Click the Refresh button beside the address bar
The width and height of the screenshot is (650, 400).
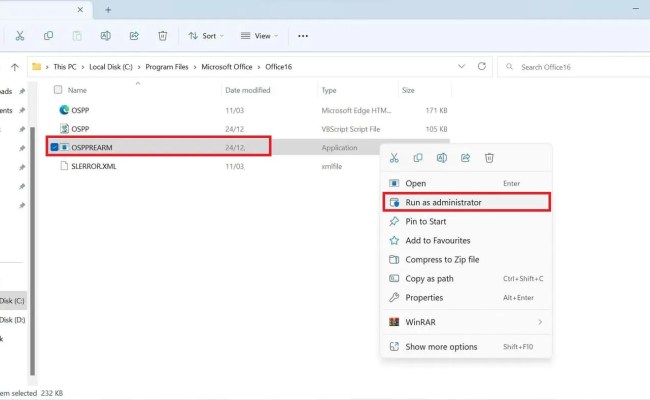click(x=481, y=66)
